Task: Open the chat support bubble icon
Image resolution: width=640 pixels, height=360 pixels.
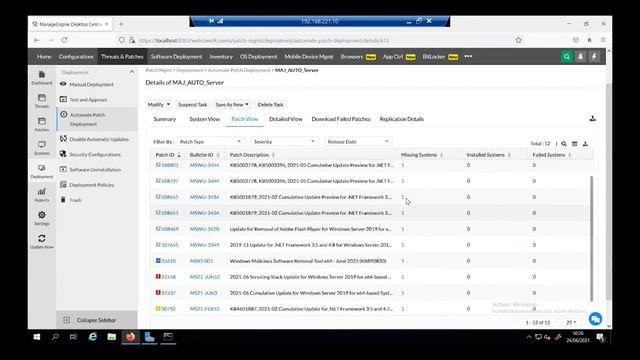Action: (595, 319)
